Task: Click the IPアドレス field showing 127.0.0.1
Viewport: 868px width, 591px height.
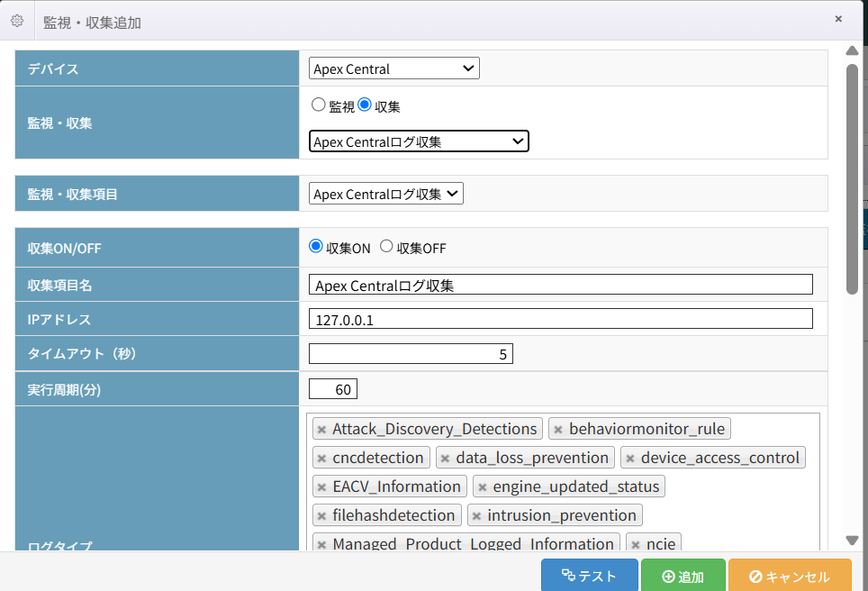Action: pos(561,319)
